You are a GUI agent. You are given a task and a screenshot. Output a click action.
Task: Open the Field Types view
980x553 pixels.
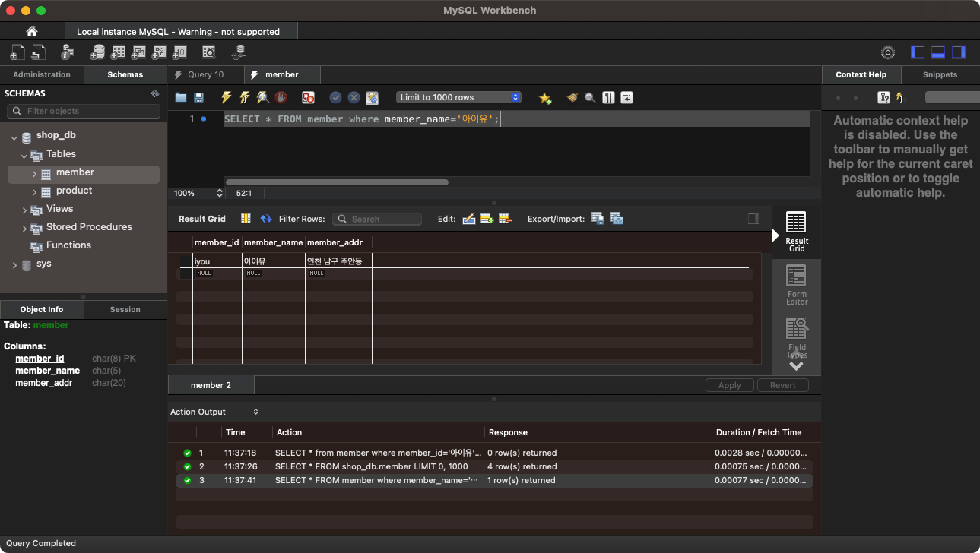tap(797, 339)
